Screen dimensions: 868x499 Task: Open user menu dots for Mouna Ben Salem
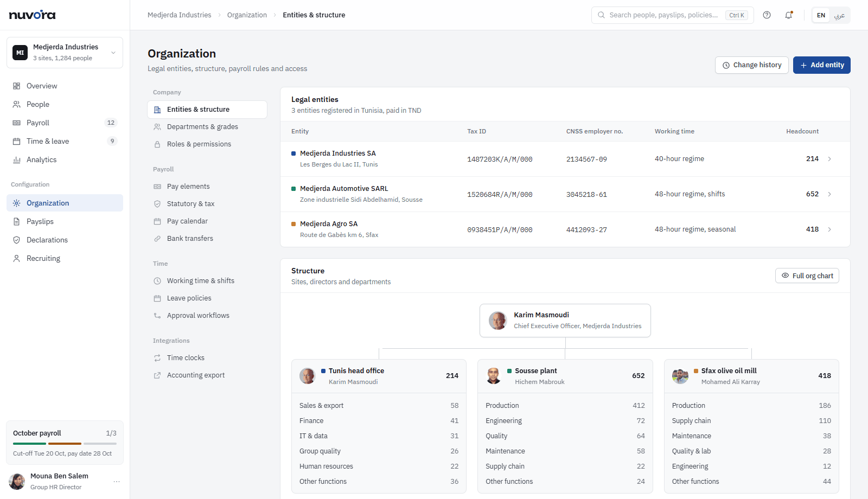click(x=117, y=482)
